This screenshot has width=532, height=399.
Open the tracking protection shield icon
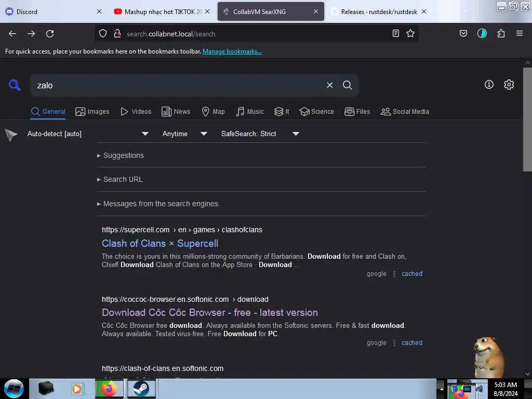(x=103, y=34)
